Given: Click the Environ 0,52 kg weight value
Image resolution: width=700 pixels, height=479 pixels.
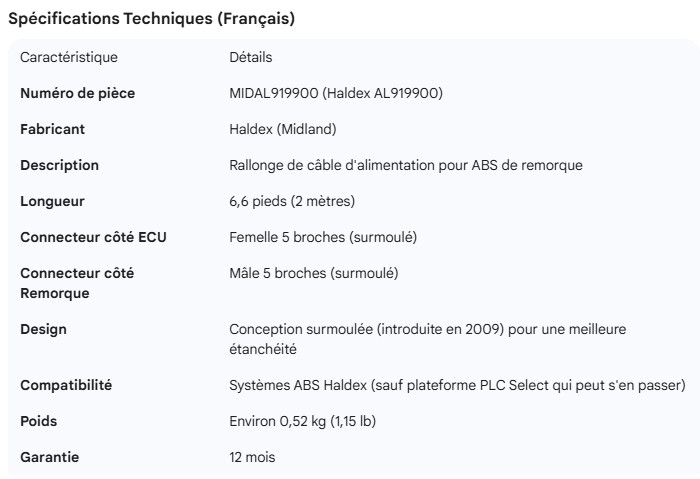Looking at the screenshot, I should pyautogui.click(x=303, y=421).
